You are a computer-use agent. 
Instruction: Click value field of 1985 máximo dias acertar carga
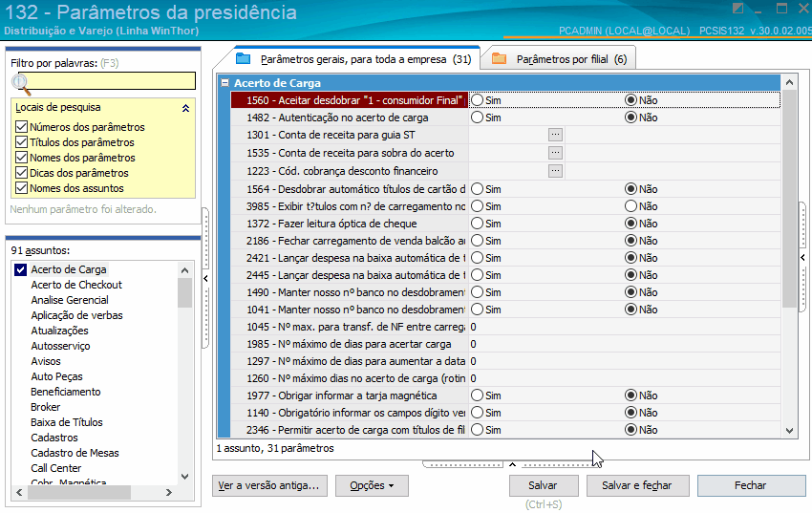[x=624, y=344]
